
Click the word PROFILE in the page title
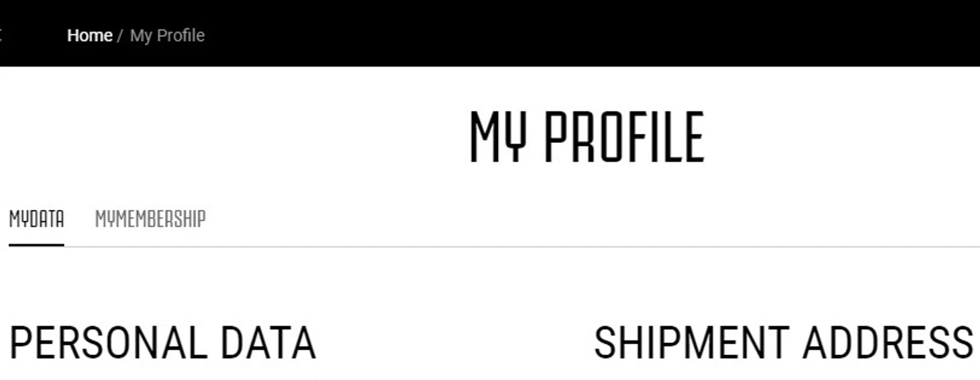pyautogui.click(x=624, y=138)
